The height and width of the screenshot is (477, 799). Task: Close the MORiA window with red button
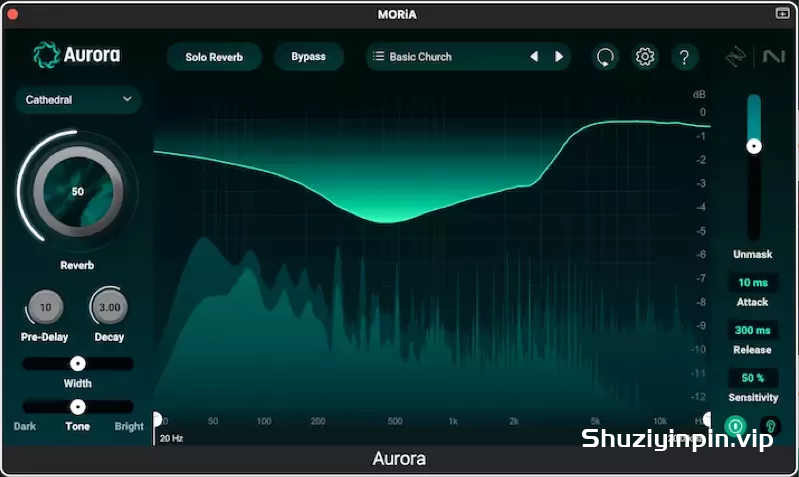pyautogui.click(x=12, y=14)
